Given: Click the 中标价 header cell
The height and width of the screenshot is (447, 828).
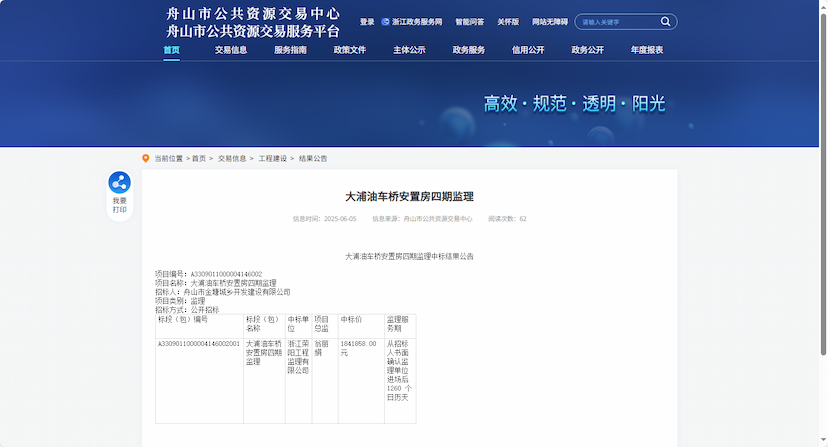Looking at the screenshot, I should click(361, 326).
